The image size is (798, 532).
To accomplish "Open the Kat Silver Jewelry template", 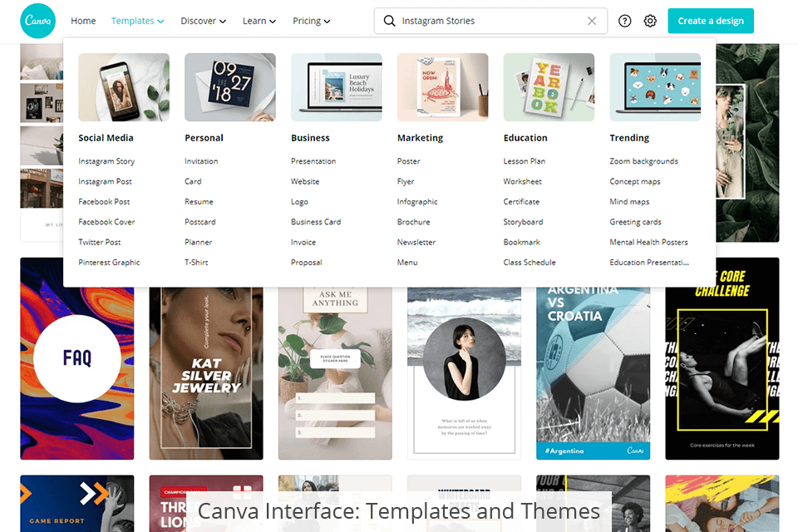I will [206, 373].
